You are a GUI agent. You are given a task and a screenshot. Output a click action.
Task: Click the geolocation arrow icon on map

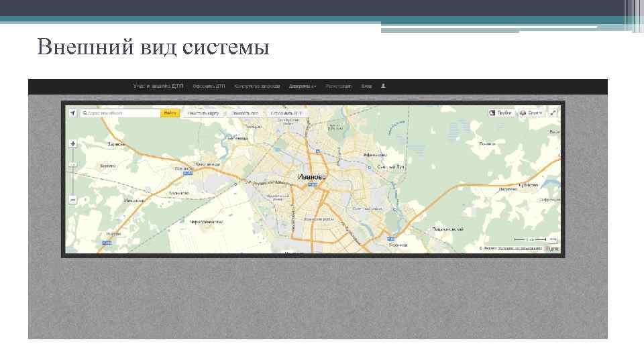(72, 113)
